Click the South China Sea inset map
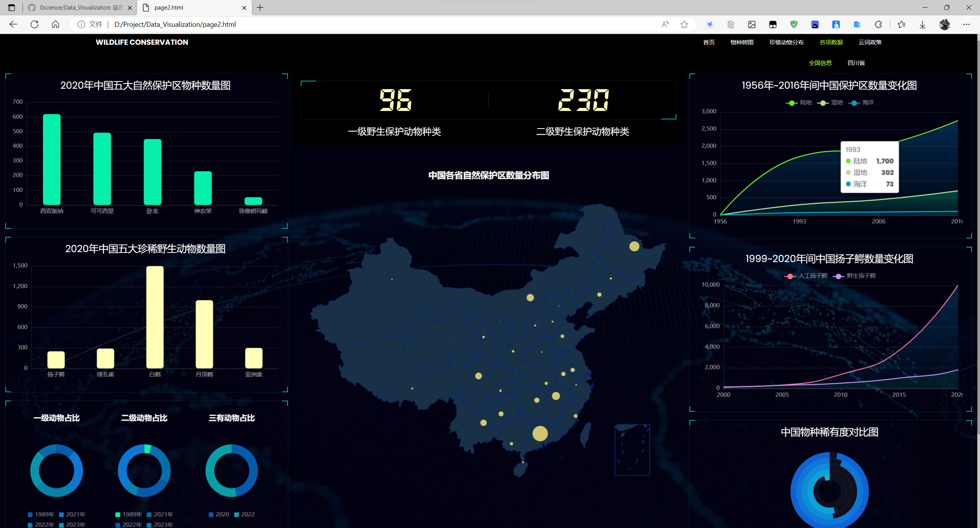980x528 pixels. [632, 450]
